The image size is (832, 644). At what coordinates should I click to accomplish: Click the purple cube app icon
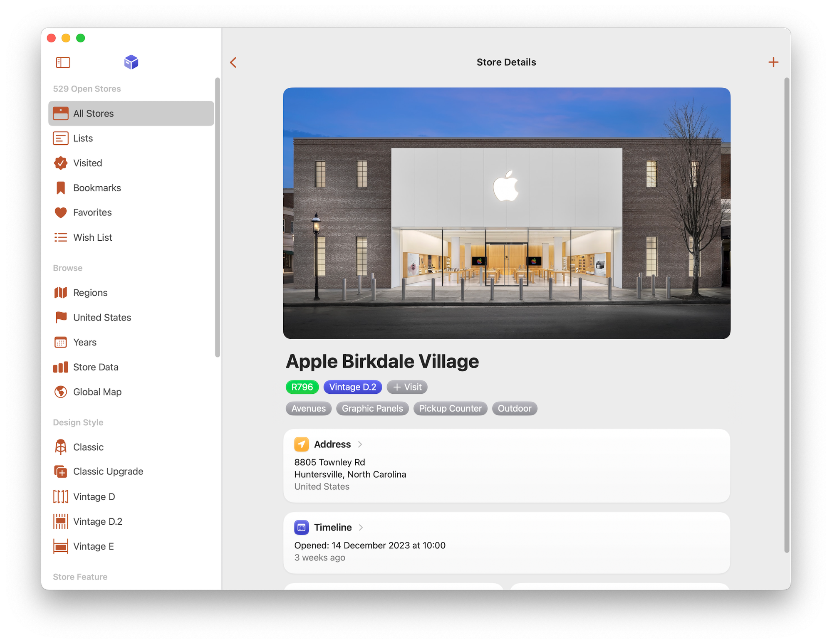tap(131, 62)
